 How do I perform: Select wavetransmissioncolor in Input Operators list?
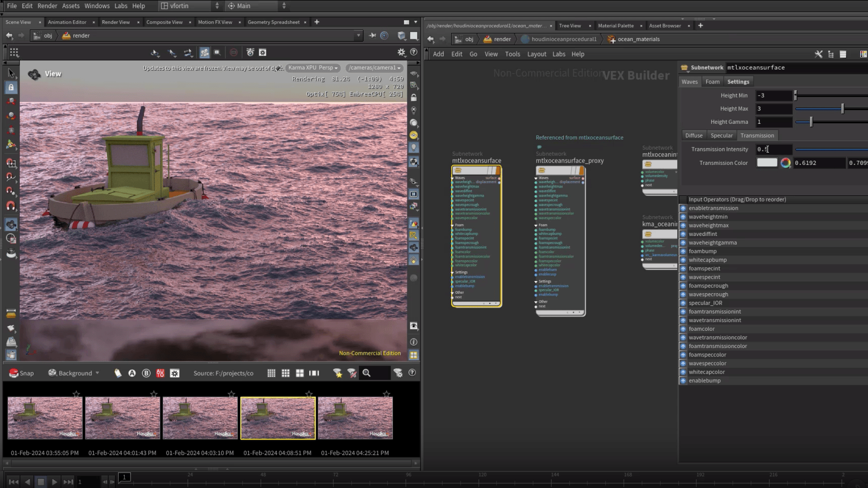click(x=717, y=338)
